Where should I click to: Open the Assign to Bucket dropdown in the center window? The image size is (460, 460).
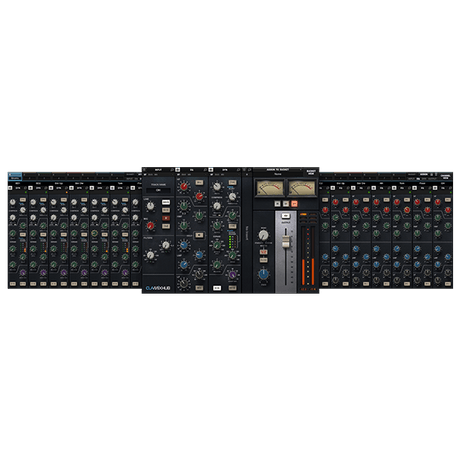tap(278, 170)
